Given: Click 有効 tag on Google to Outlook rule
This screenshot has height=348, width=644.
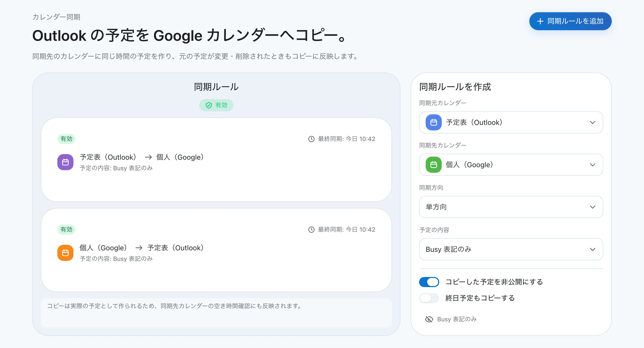Looking at the screenshot, I should coord(66,229).
